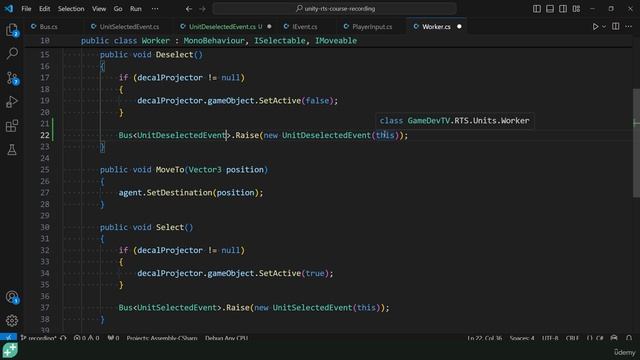The width and height of the screenshot is (640, 360).
Task: Open the File menu
Action: click(26, 9)
